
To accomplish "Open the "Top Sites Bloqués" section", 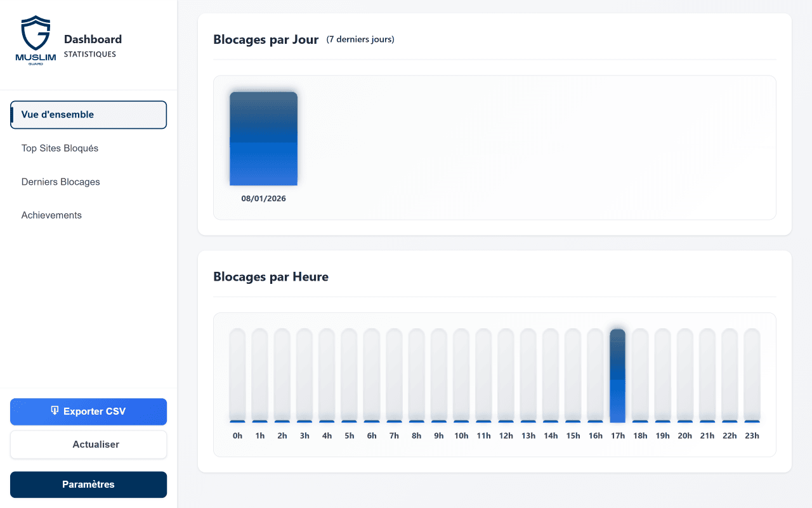I will tap(60, 148).
